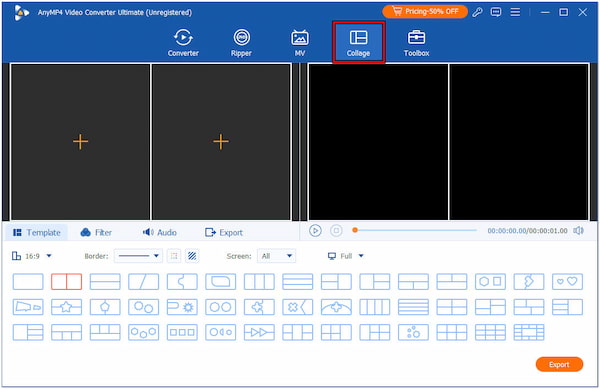
Task: Open the feedback message icon
Action: (496, 12)
